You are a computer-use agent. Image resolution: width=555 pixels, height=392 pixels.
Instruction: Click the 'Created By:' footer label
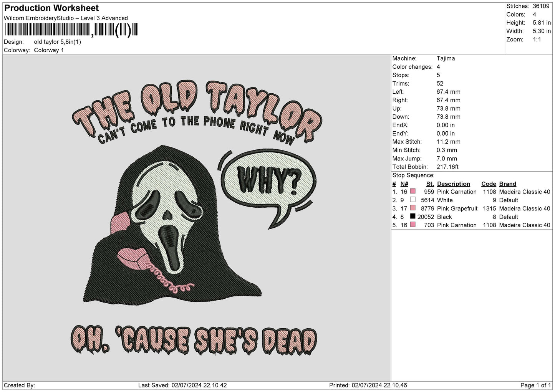(19, 385)
